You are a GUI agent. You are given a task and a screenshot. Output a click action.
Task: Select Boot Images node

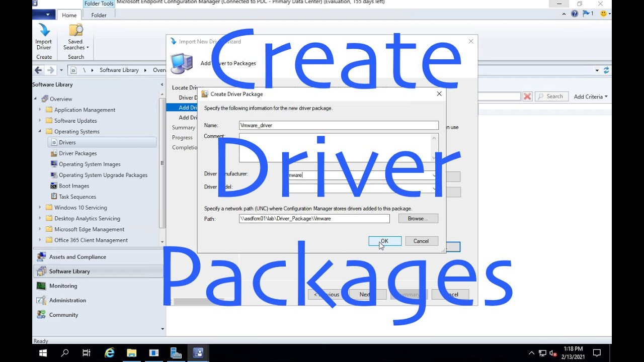click(73, 186)
